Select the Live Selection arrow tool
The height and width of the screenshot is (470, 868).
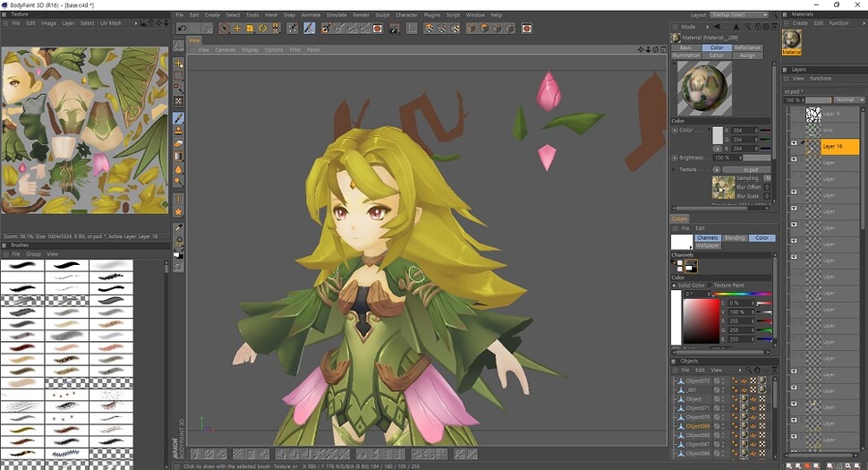click(x=225, y=29)
